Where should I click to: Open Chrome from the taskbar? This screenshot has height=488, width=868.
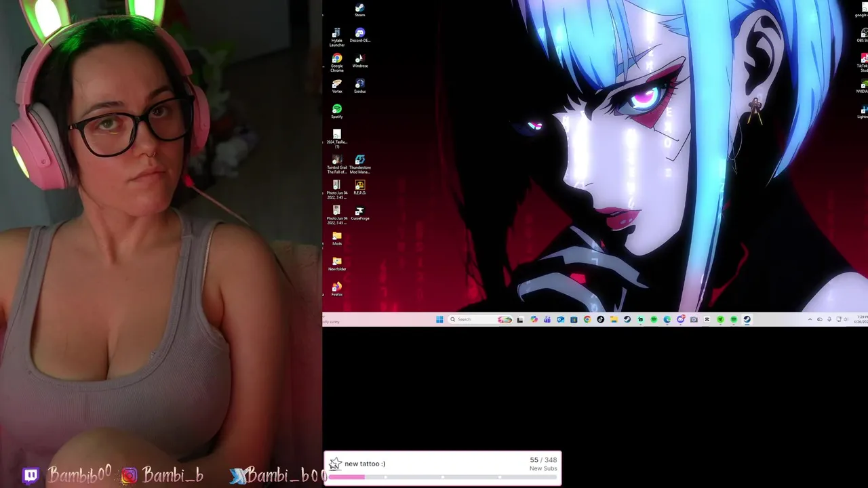[587, 319]
